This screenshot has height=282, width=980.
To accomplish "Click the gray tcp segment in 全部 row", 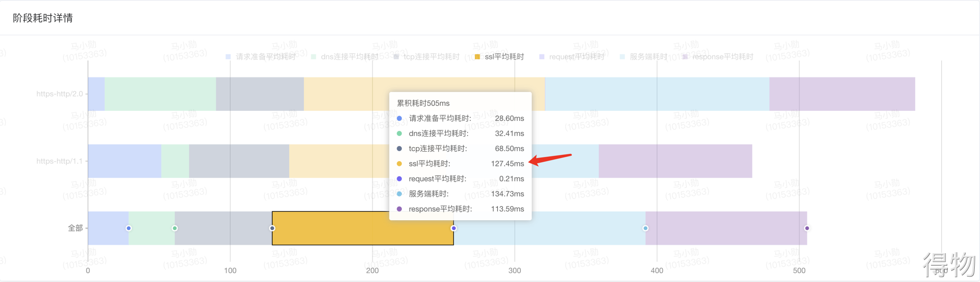I will 224,228.
